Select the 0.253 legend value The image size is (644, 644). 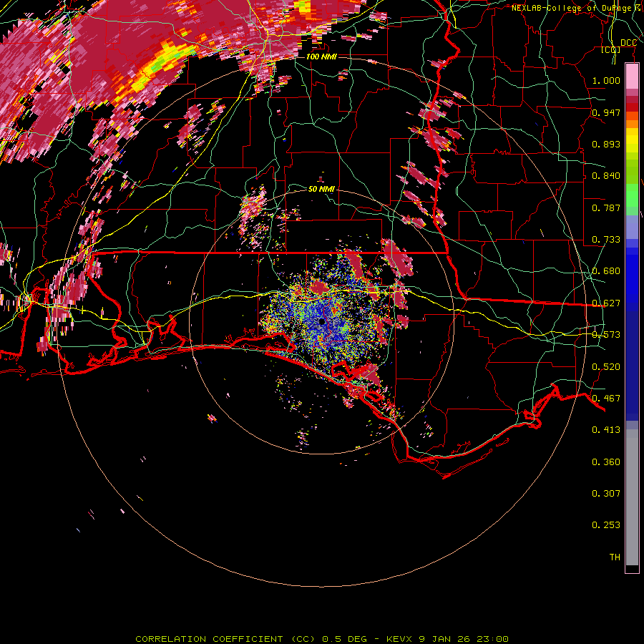pos(606,525)
